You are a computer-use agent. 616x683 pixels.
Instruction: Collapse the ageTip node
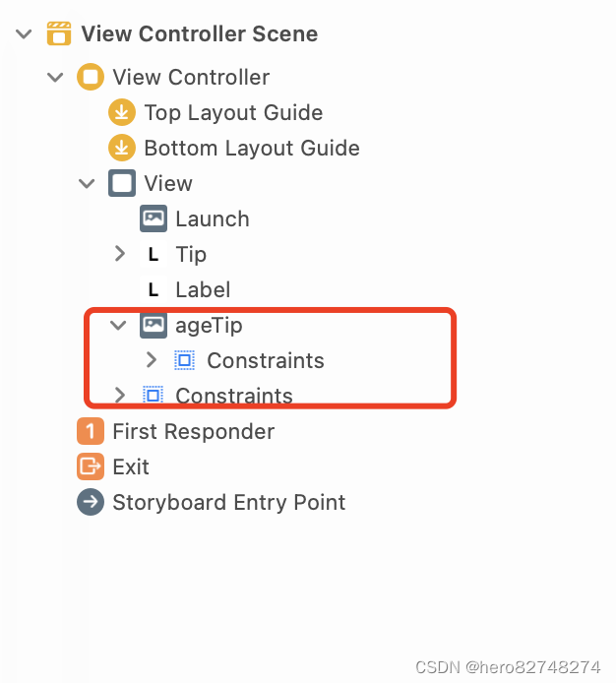click(x=118, y=325)
